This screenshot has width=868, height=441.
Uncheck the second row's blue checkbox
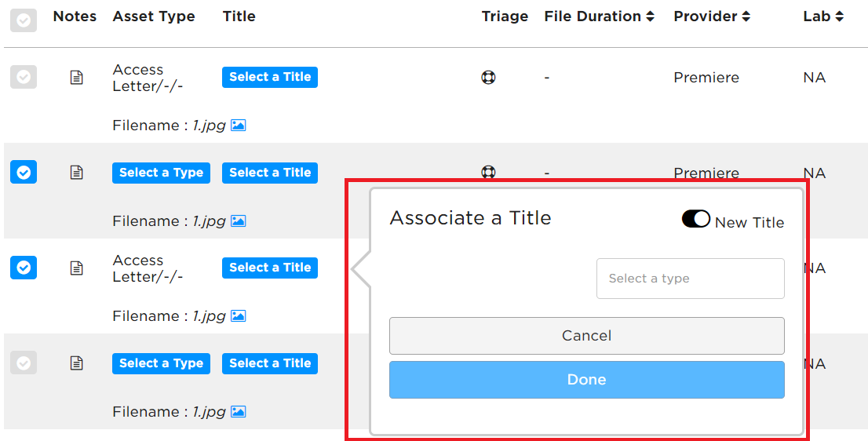pos(24,172)
